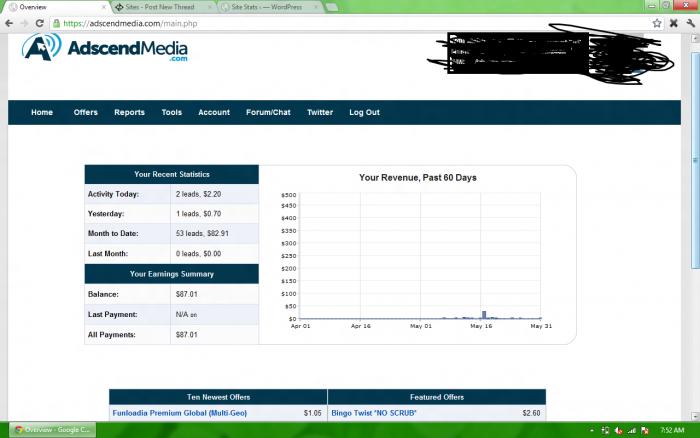This screenshot has width=700, height=438.
Task: Open the Reports menu item
Action: click(129, 113)
